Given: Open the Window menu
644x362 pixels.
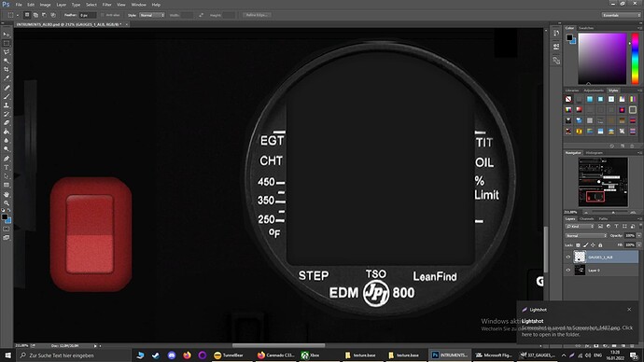Looking at the screenshot, I should [138, 5].
